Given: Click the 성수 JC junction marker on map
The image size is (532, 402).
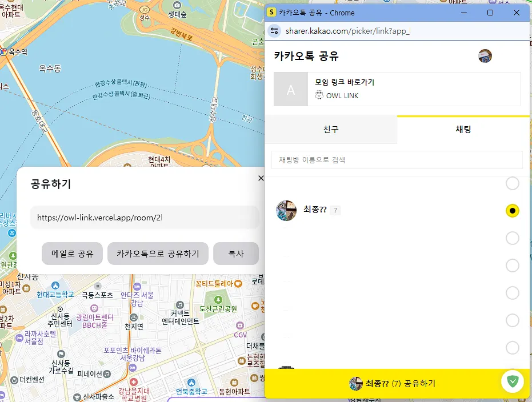Looking at the screenshot, I should click(x=145, y=10).
